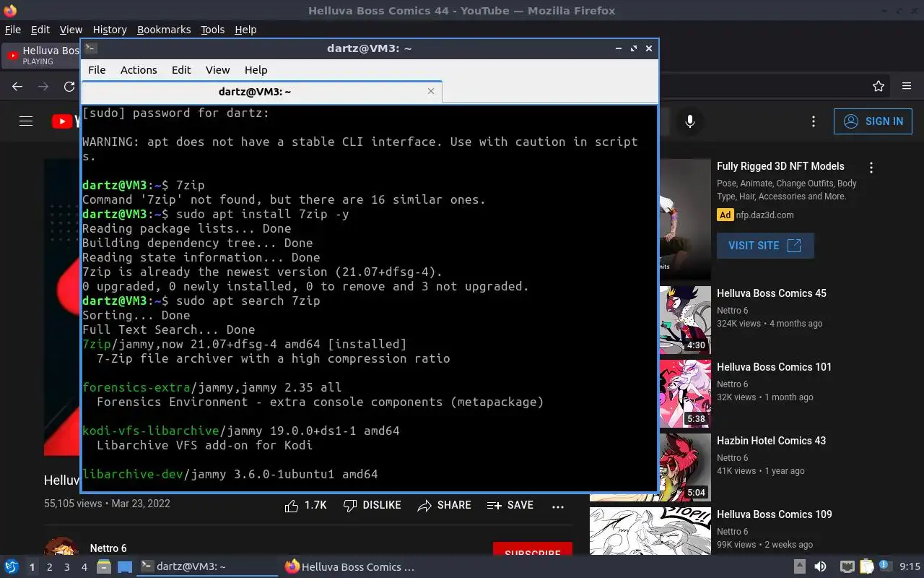Go back in Firefox
Viewport: 924px width, 578px height.
(x=17, y=86)
